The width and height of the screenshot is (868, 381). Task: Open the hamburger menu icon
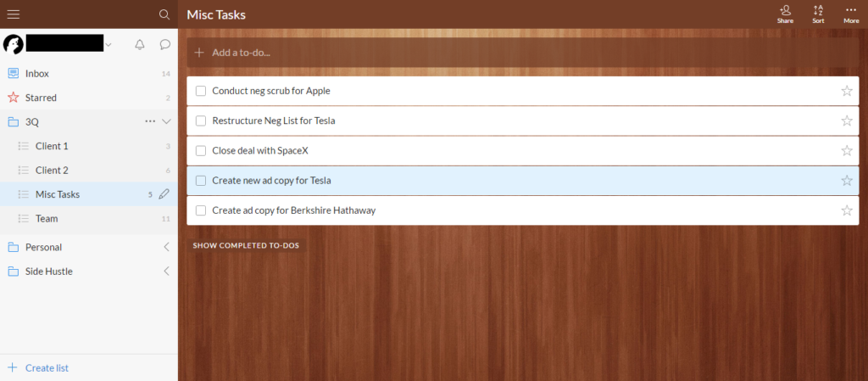(14, 14)
